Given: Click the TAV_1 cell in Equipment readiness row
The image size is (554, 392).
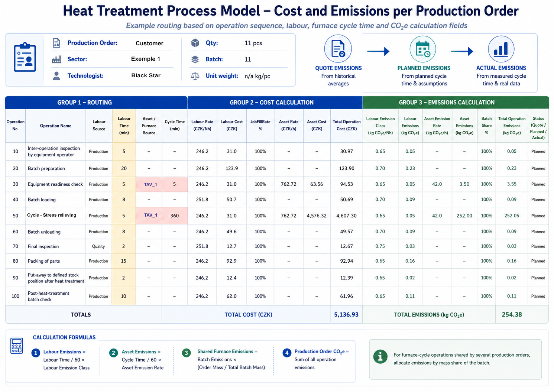Looking at the screenshot, I should [x=149, y=184].
